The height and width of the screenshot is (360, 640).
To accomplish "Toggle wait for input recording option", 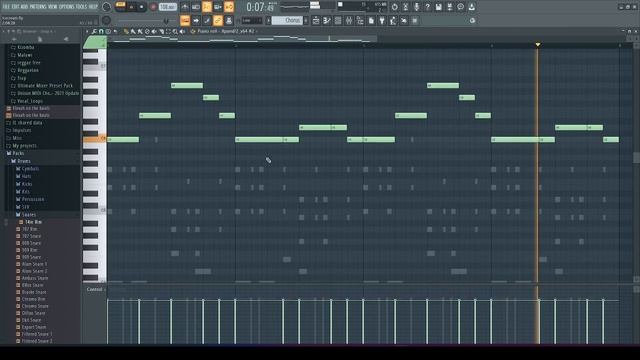I will pos(196,7).
